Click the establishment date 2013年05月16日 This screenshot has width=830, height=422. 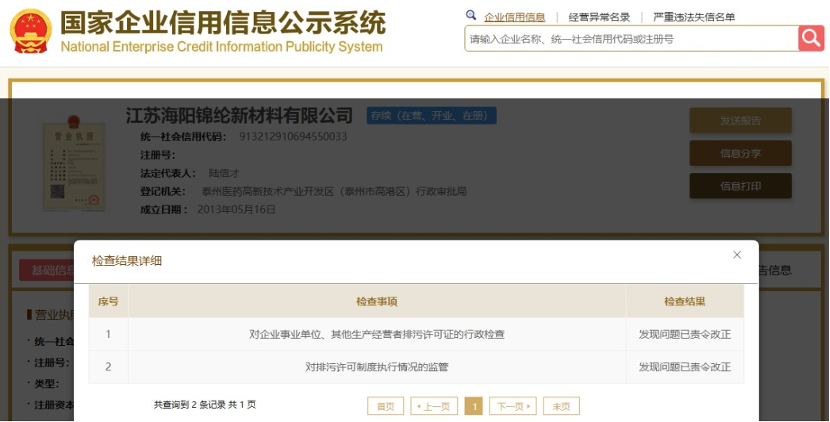pos(236,209)
